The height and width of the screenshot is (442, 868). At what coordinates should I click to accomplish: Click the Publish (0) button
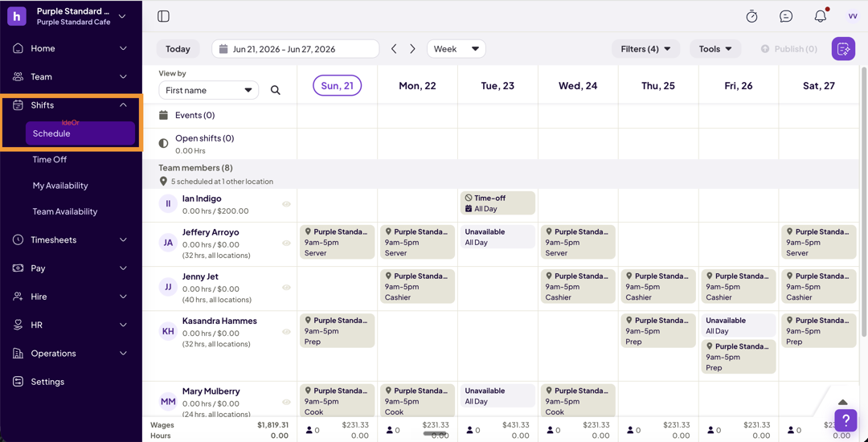click(x=789, y=49)
